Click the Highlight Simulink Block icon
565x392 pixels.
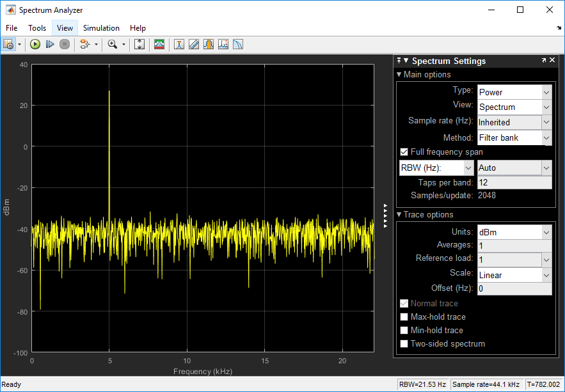(84, 44)
